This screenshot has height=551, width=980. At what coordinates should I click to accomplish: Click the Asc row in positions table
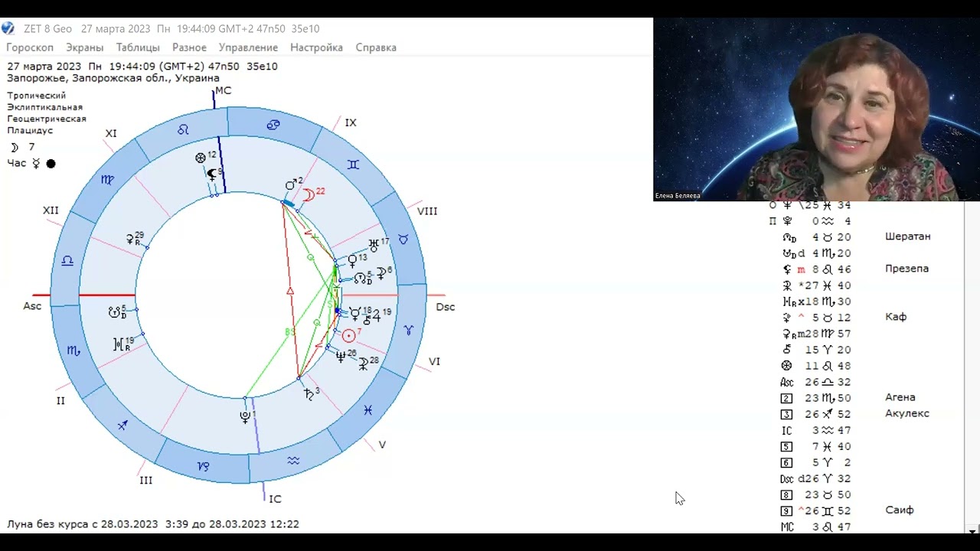[x=815, y=382]
